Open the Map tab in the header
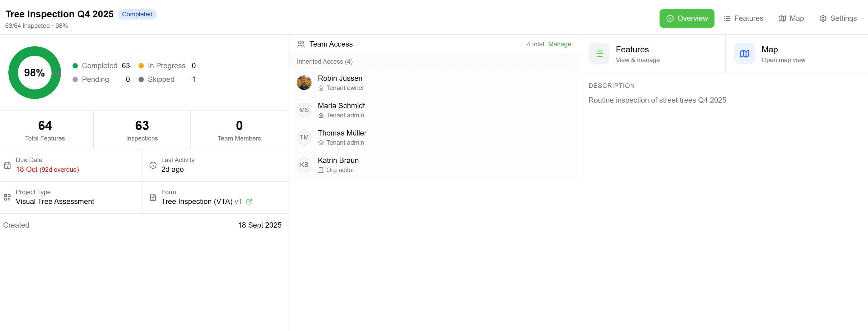 coord(791,18)
